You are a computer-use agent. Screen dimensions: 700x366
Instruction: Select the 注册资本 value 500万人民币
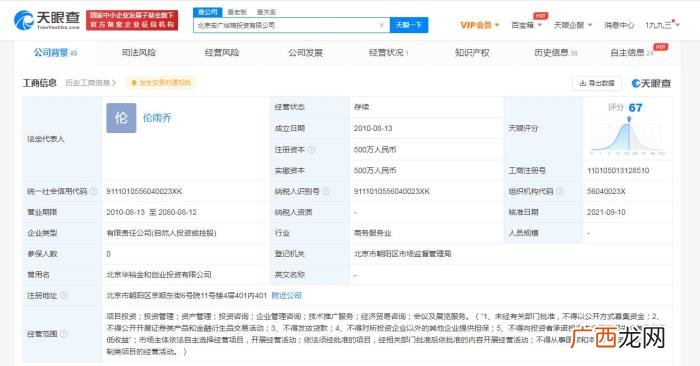click(375, 150)
